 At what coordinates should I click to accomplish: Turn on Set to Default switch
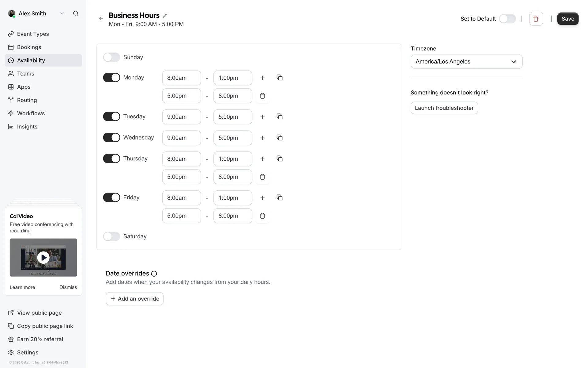click(507, 19)
